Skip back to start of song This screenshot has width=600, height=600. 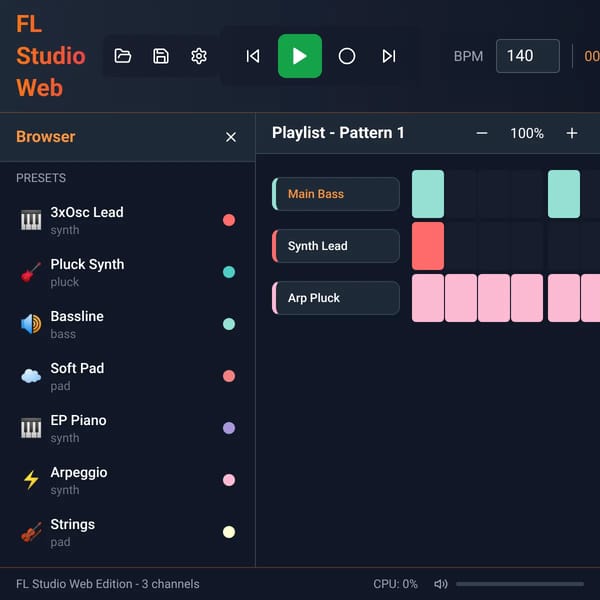253,56
